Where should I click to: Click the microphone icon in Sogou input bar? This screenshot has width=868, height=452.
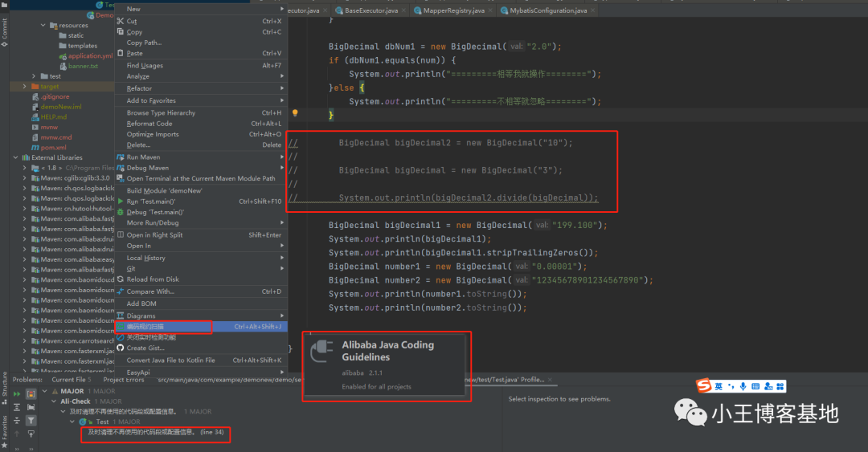(743, 386)
